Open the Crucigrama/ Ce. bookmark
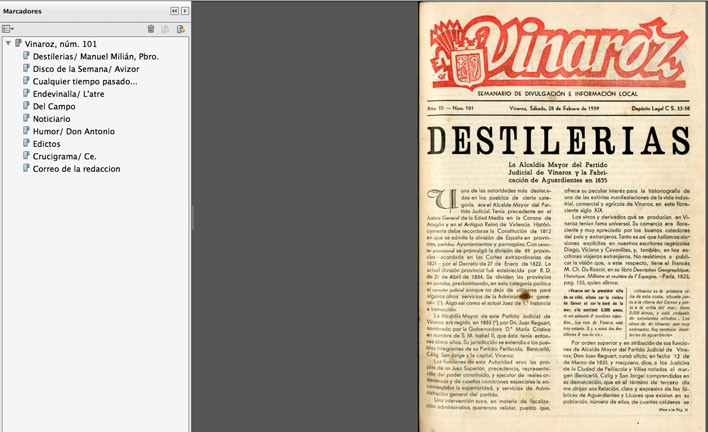This screenshot has width=708, height=432. tap(64, 156)
